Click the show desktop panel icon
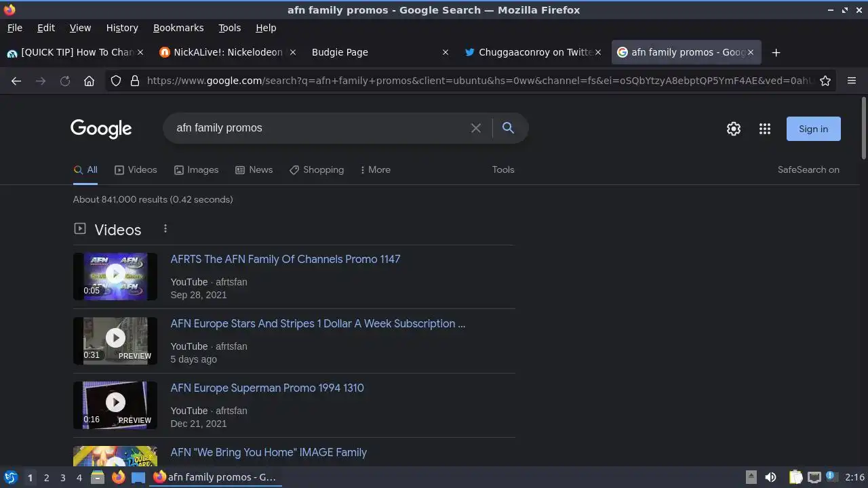 click(138, 477)
